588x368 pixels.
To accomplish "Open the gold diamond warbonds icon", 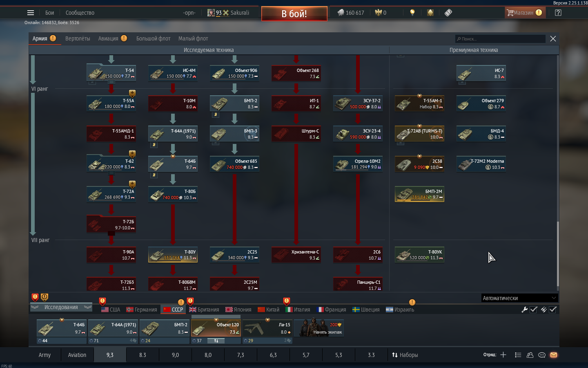I will click(430, 13).
